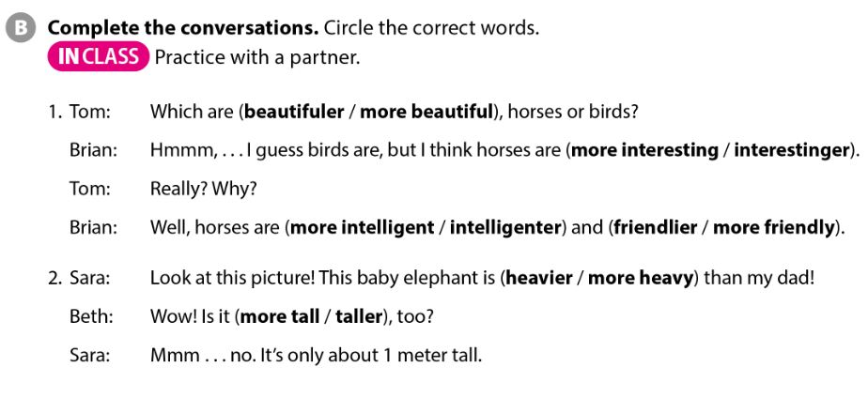Click the line "Really? Why?"
The image size is (868, 398).
[204, 189]
